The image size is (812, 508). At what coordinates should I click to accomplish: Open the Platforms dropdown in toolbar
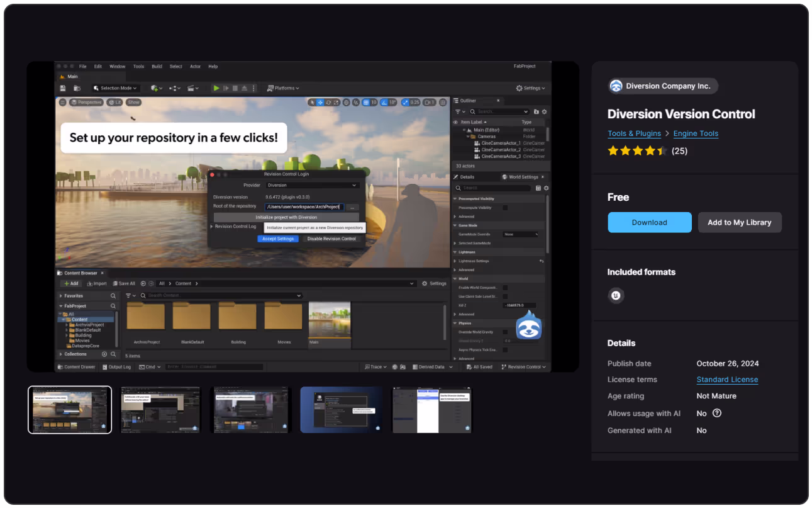283,88
